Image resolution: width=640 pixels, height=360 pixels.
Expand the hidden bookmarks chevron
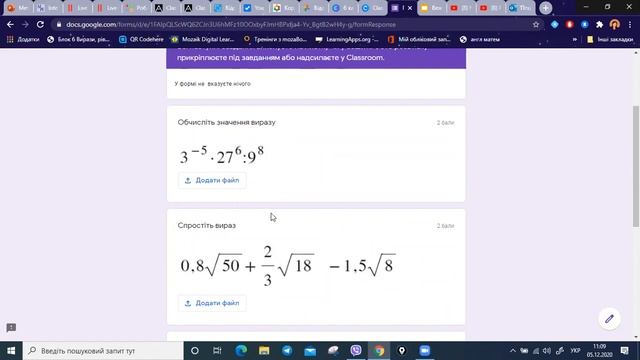click(x=575, y=40)
